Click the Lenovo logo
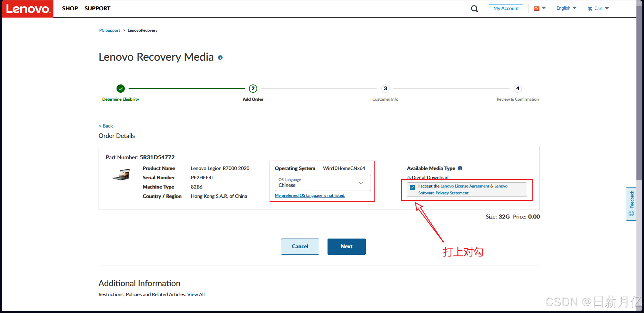The width and height of the screenshot is (644, 313). (28, 9)
